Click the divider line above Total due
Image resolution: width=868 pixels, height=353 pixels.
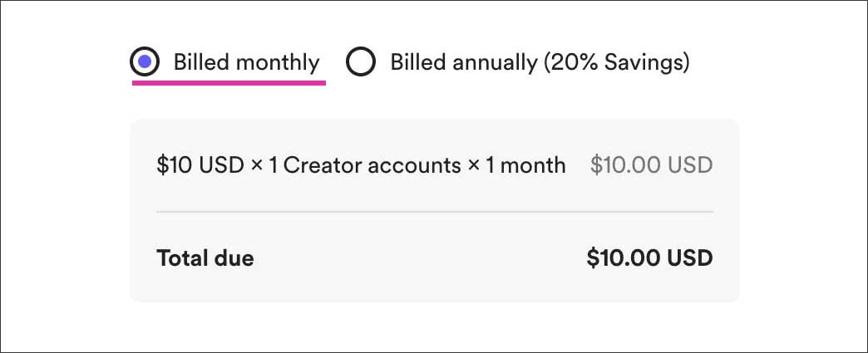tap(434, 212)
